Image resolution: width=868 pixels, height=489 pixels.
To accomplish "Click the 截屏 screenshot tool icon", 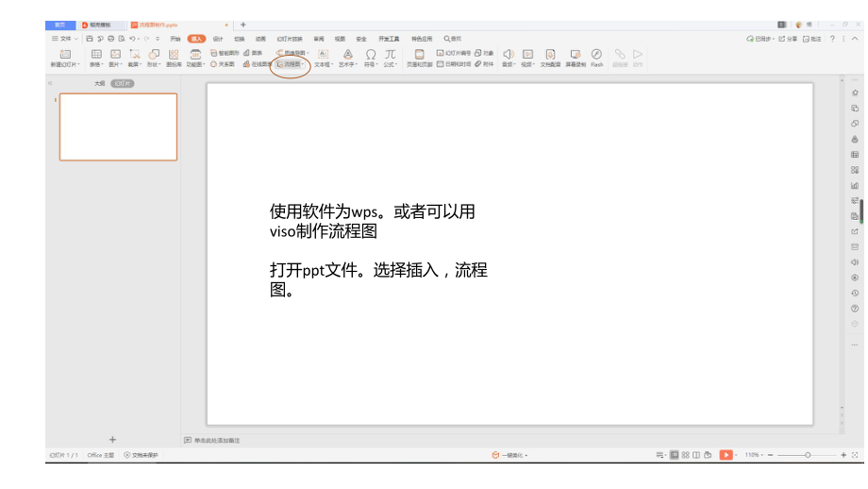I will pos(135,54).
